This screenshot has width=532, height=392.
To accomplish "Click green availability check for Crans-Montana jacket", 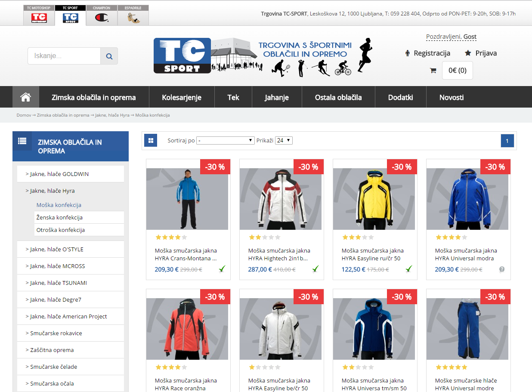I will (x=222, y=269).
